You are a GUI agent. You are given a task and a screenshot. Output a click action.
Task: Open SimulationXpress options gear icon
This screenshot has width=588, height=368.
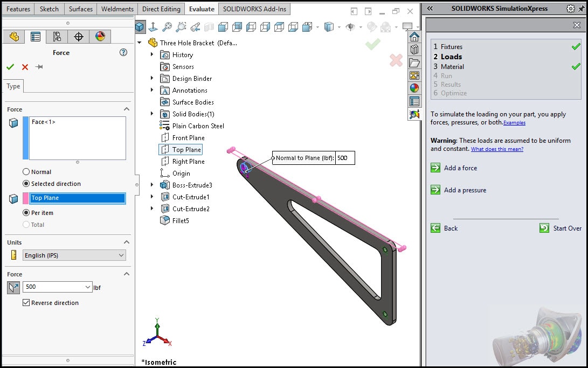pyautogui.click(x=570, y=9)
